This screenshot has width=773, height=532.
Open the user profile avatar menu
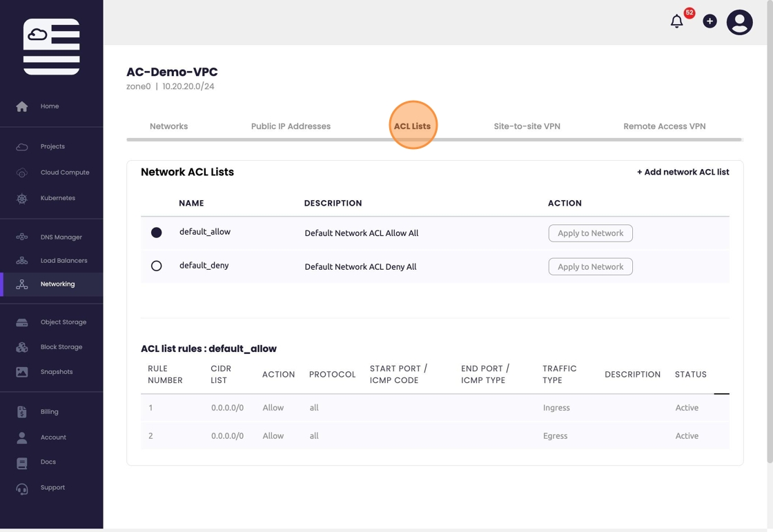[739, 22]
